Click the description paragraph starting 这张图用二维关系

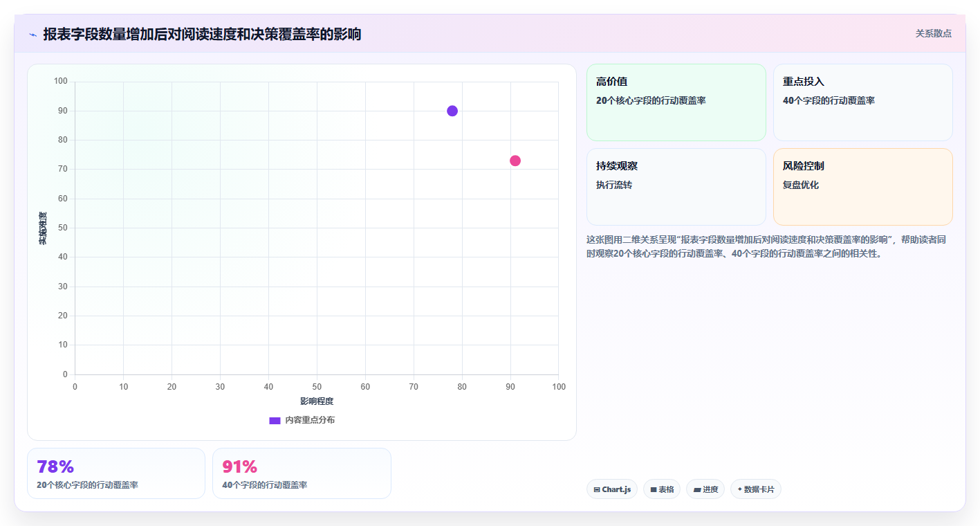766,246
